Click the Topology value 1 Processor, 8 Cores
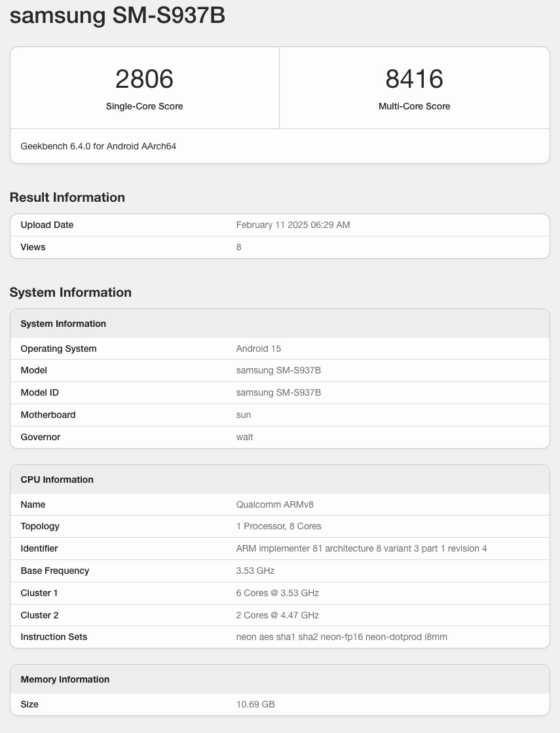This screenshot has height=733, width=560. (x=278, y=526)
